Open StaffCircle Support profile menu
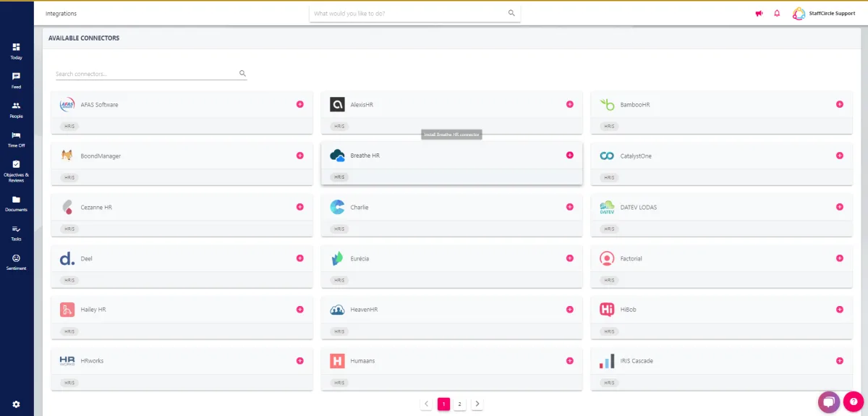The width and height of the screenshot is (868, 416). (824, 13)
